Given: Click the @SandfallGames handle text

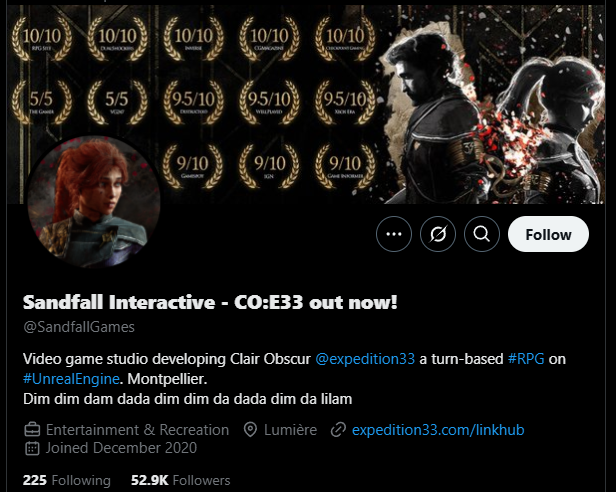Looking at the screenshot, I should (79, 327).
